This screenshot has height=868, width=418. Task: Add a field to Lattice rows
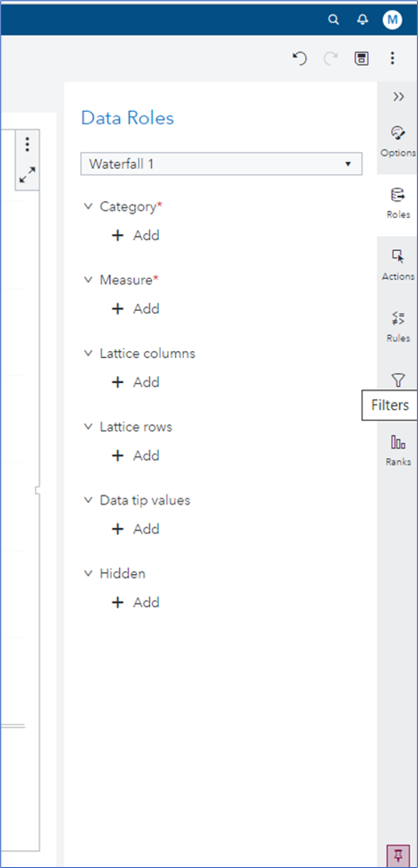[135, 456]
